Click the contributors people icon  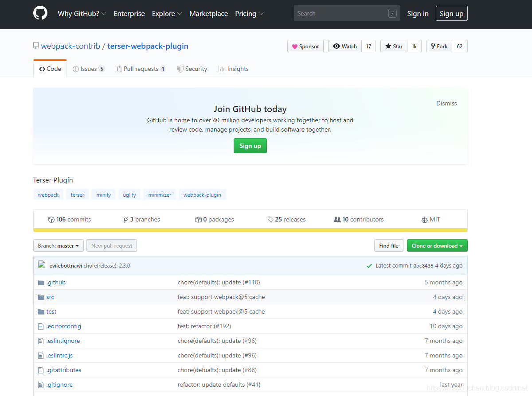pyautogui.click(x=337, y=219)
